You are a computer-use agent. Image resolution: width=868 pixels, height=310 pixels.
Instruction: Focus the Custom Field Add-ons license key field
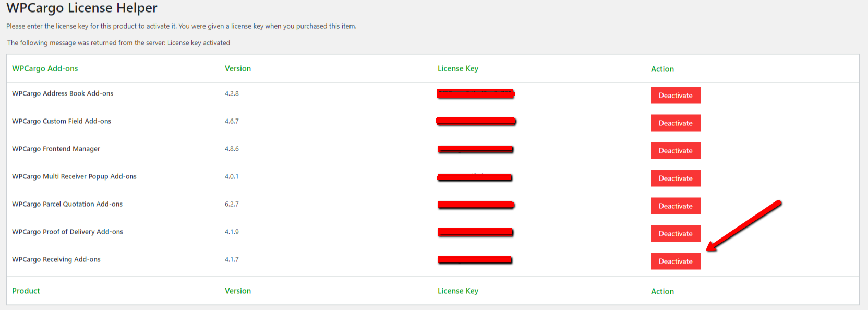(x=475, y=122)
